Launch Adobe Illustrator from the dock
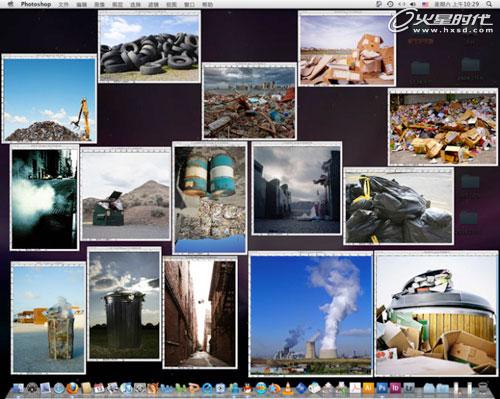500x399 pixels. tap(368, 388)
